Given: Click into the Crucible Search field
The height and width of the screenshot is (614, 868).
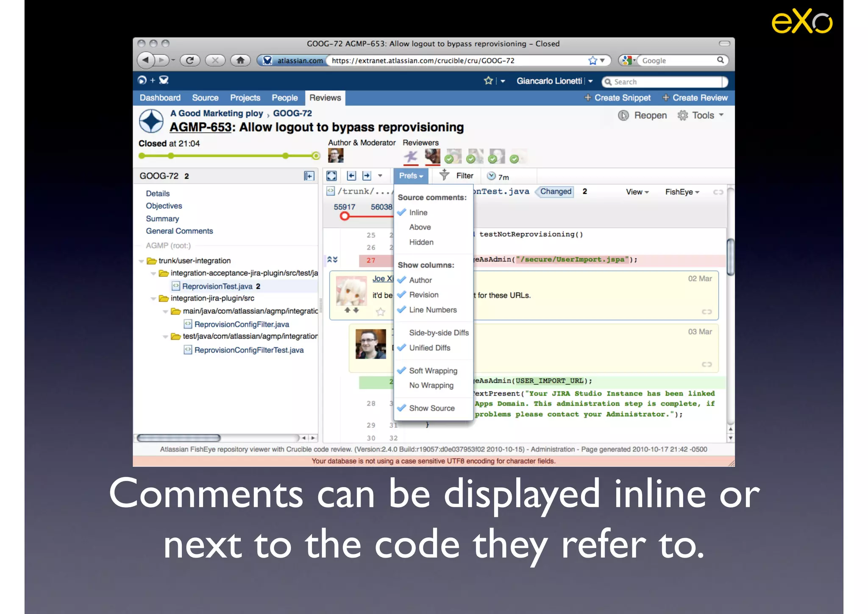Looking at the screenshot, I should pyautogui.click(x=665, y=81).
